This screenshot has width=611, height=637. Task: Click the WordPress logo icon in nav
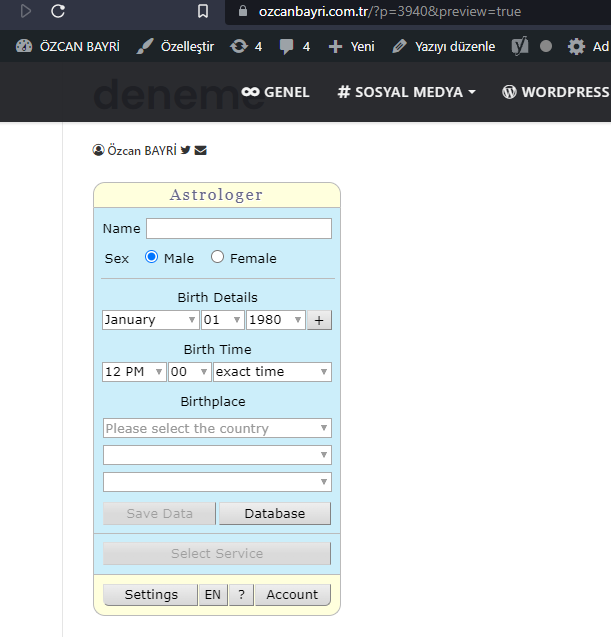point(509,92)
